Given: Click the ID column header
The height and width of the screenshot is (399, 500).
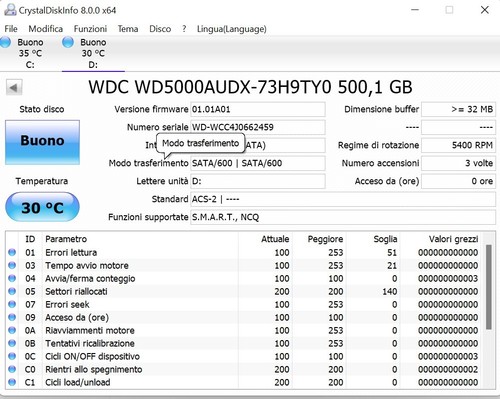Looking at the screenshot, I should pos(30,239).
